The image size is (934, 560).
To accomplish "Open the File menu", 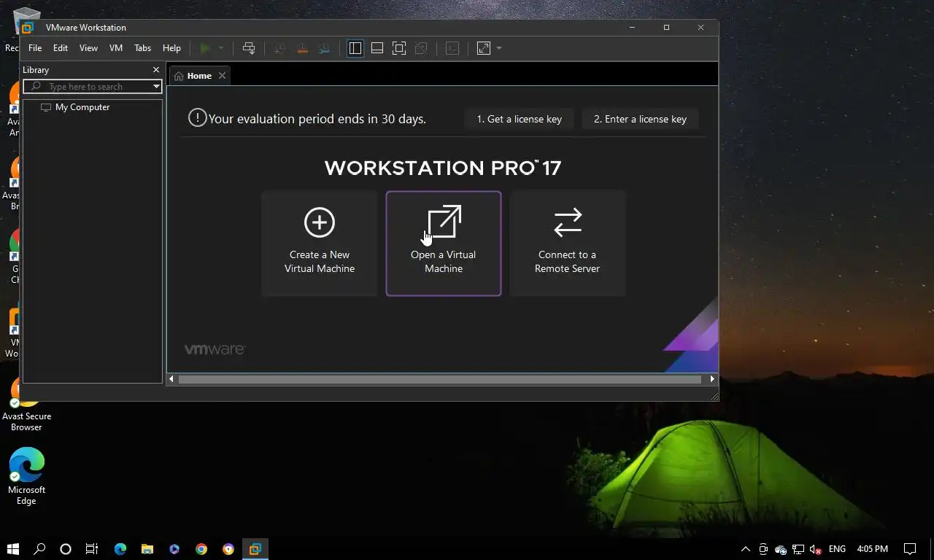I will point(35,48).
